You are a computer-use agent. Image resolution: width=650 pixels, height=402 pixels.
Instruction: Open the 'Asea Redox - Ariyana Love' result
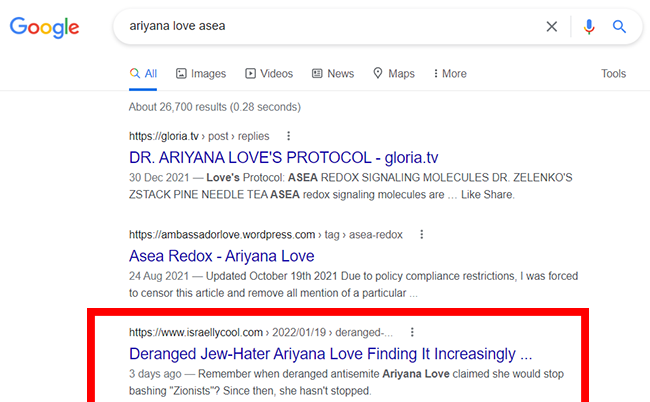222,256
